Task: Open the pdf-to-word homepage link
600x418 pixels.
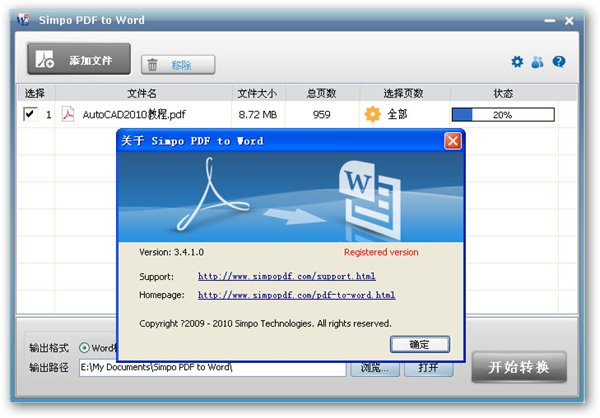Action: 297,295
